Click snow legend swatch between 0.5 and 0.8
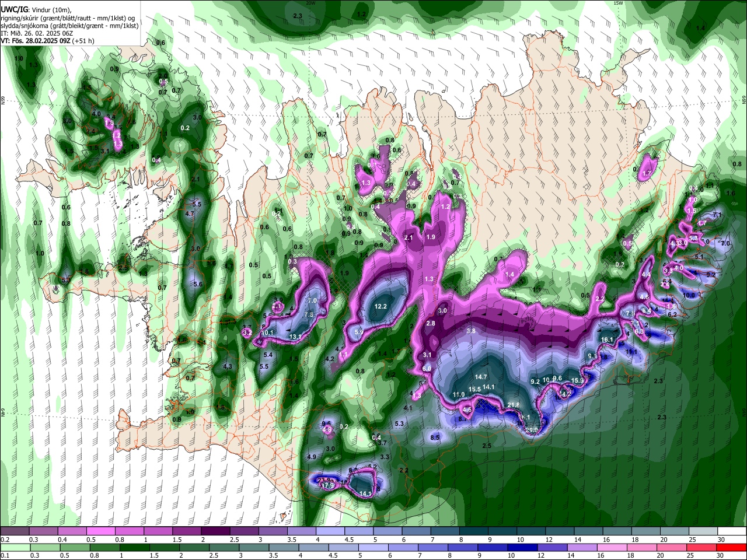The image size is (747, 560). coord(100,531)
